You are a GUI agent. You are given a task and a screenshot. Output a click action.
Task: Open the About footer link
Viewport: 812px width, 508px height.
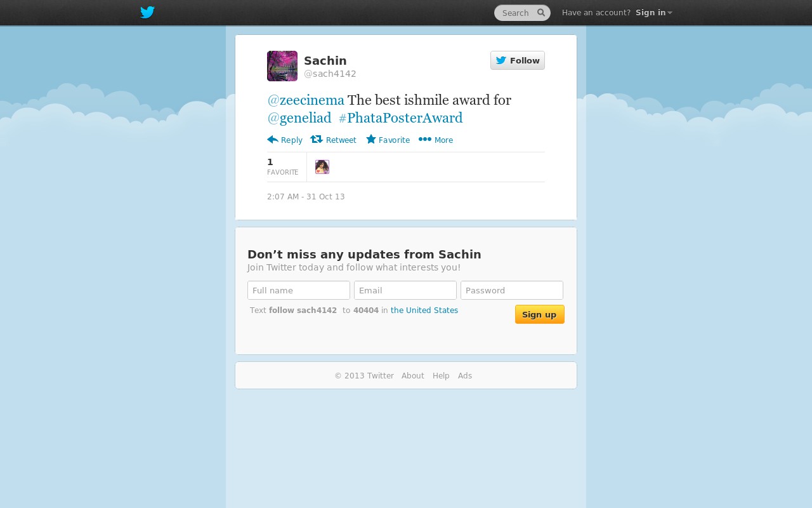pyautogui.click(x=413, y=376)
